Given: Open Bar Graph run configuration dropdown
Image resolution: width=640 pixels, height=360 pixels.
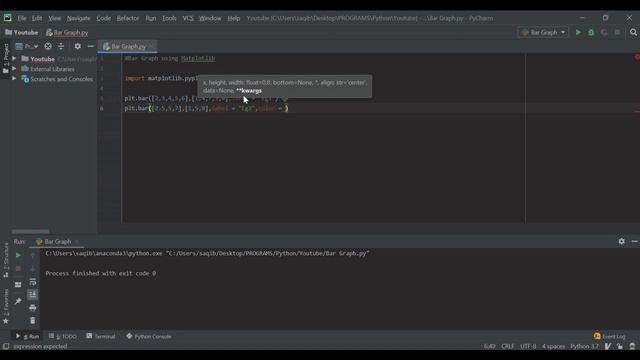Looking at the screenshot, I should click(x=543, y=32).
